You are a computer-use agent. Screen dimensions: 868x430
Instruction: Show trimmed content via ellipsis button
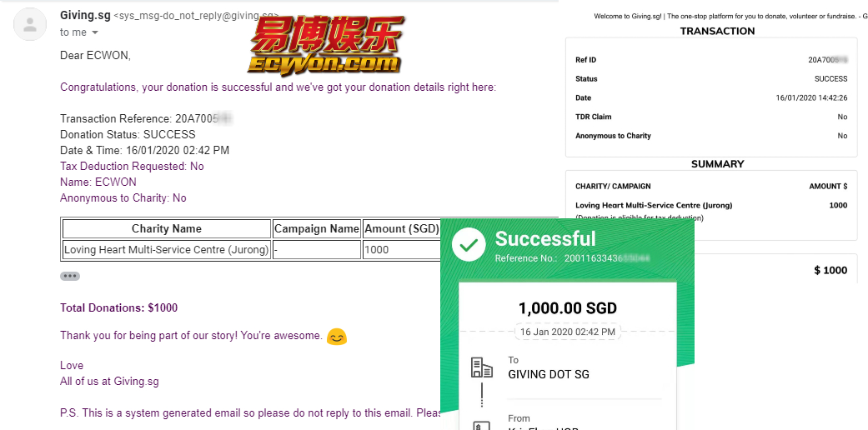pyautogui.click(x=70, y=276)
